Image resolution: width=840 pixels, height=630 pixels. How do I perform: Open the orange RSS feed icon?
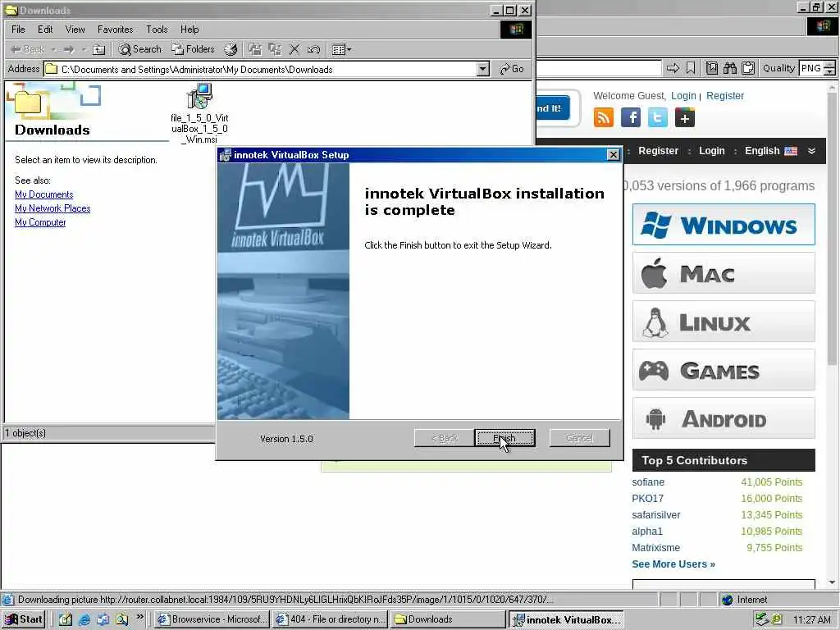pos(604,117)
